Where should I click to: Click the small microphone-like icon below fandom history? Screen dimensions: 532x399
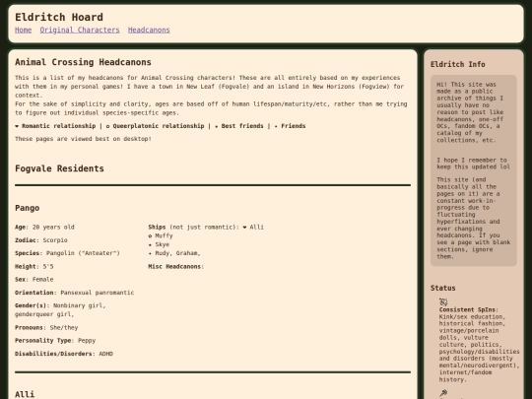[x=443, y=393]
